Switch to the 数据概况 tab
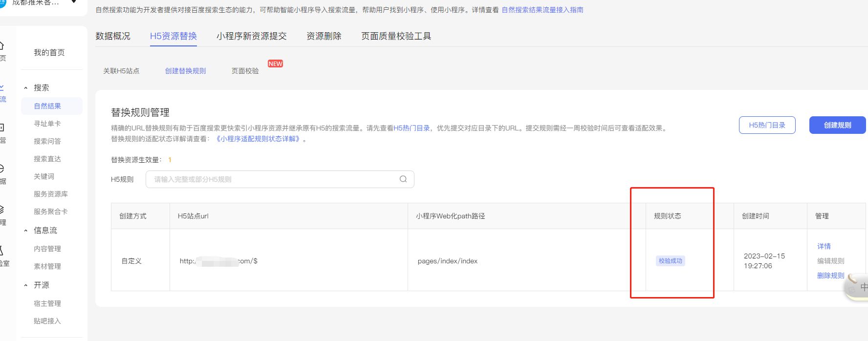Screen dimensions: 868x341 click(x=113, y=36)
